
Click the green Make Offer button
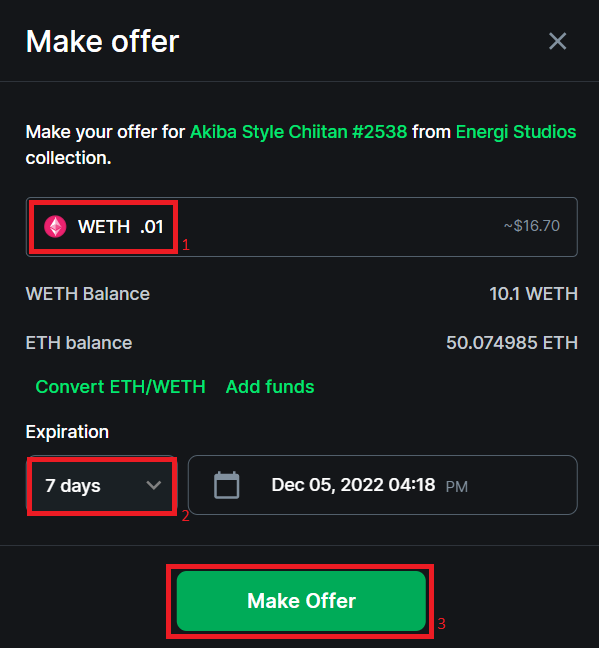tap(301, 601)
